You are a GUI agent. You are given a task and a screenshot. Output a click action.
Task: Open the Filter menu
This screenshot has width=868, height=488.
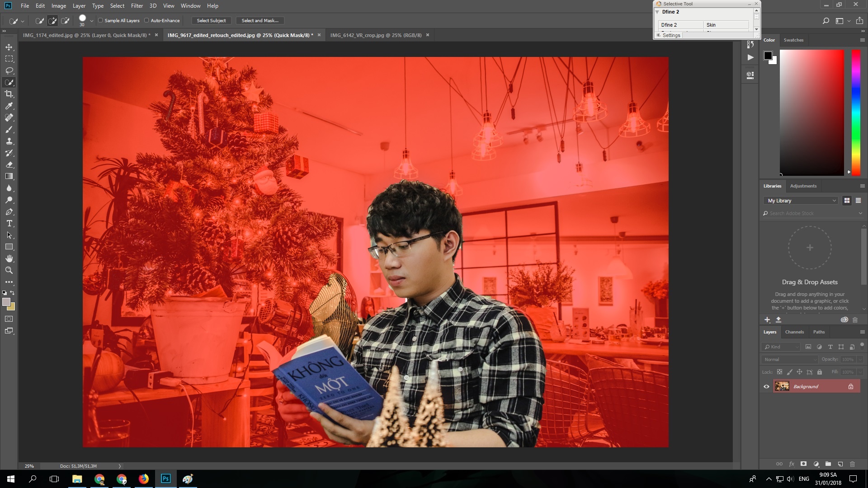(x=137, y=5)
